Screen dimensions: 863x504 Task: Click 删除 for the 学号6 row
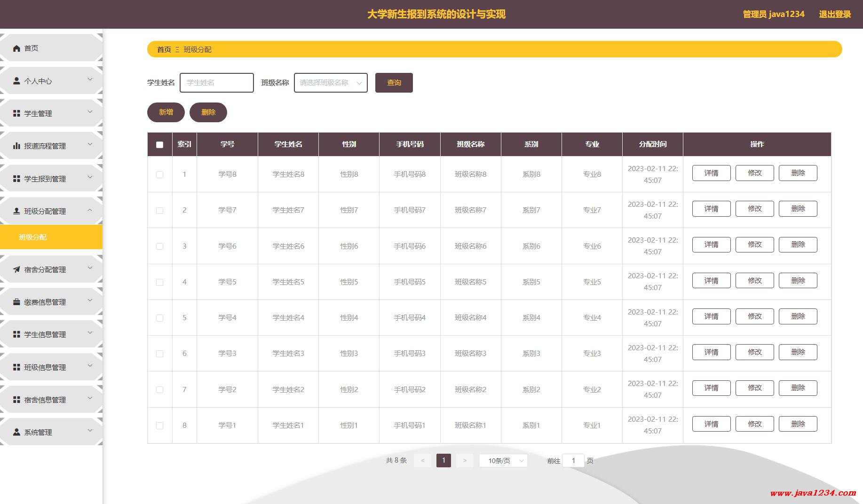point(798,244)
